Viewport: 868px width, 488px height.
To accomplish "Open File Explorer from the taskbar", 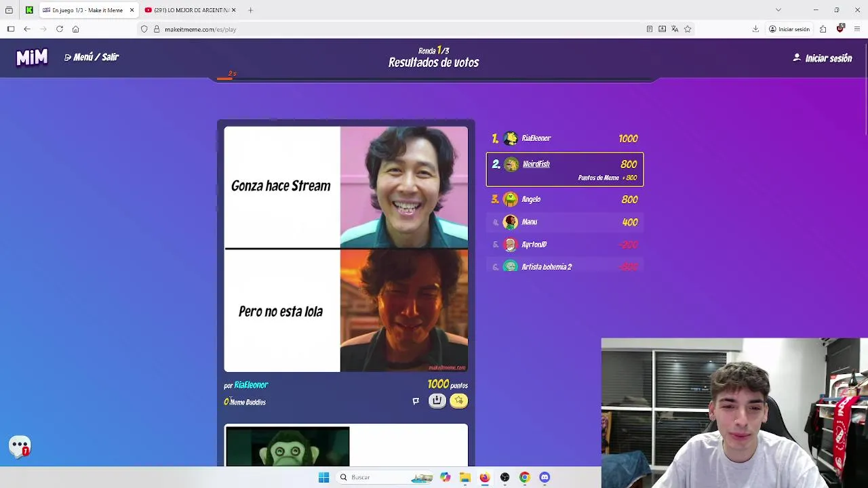I will 465,477.
